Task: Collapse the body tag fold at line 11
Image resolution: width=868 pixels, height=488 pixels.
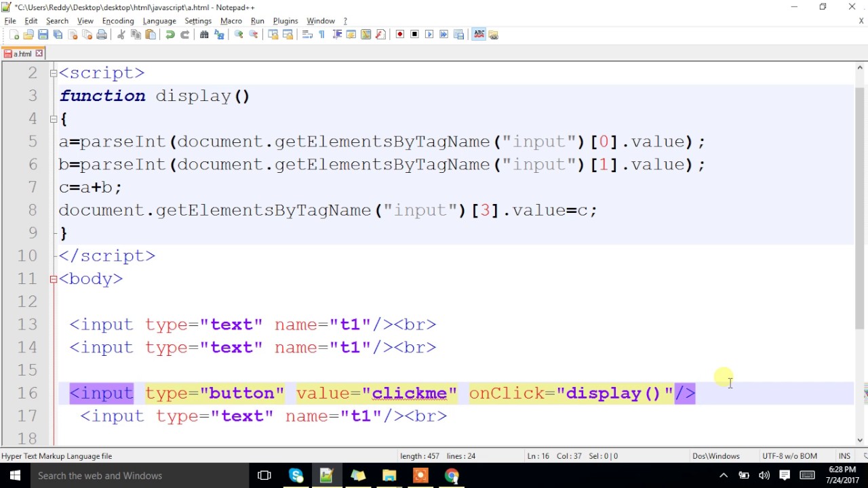Action: (x=54, y=279)
